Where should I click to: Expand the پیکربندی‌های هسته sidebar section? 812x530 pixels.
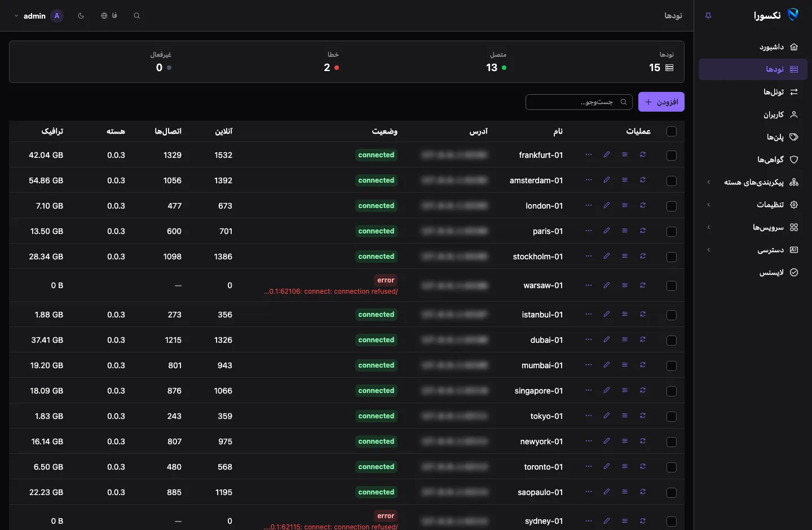[753, 182]
